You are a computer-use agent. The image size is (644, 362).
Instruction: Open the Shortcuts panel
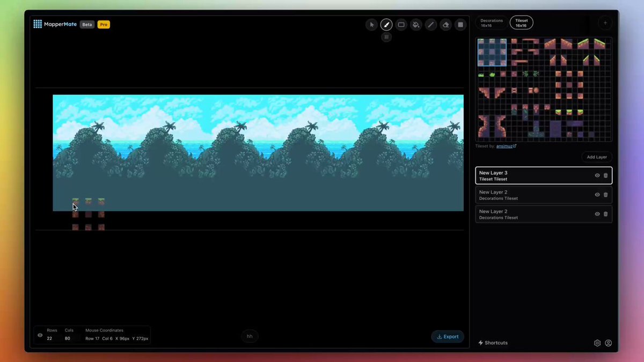493,343
